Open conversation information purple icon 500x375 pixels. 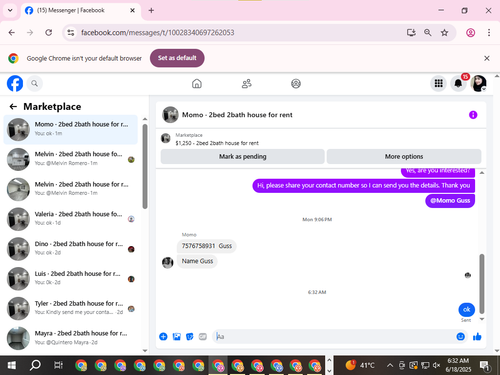[473, 115]
